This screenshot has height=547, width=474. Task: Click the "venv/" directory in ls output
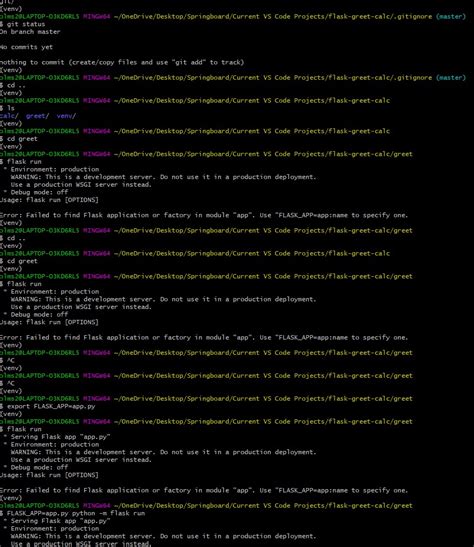(66, 116)
